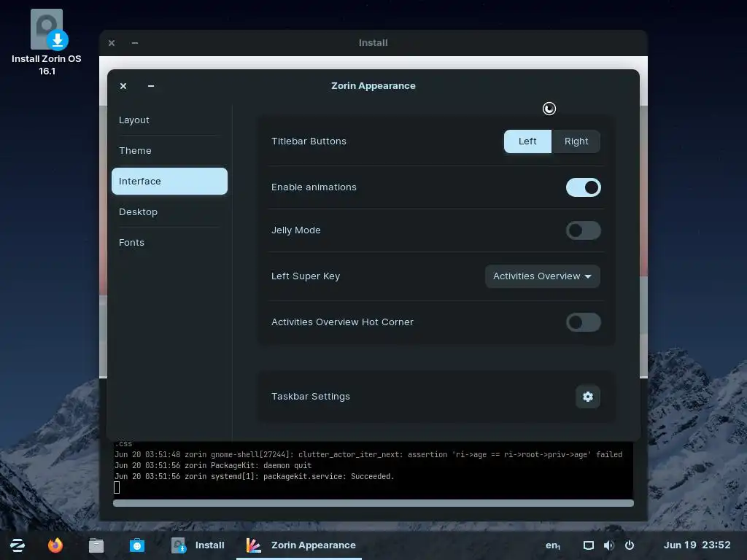
Task: Click the Install Zorin OS 16.1 desktop icon
Action: click(47, 42)
